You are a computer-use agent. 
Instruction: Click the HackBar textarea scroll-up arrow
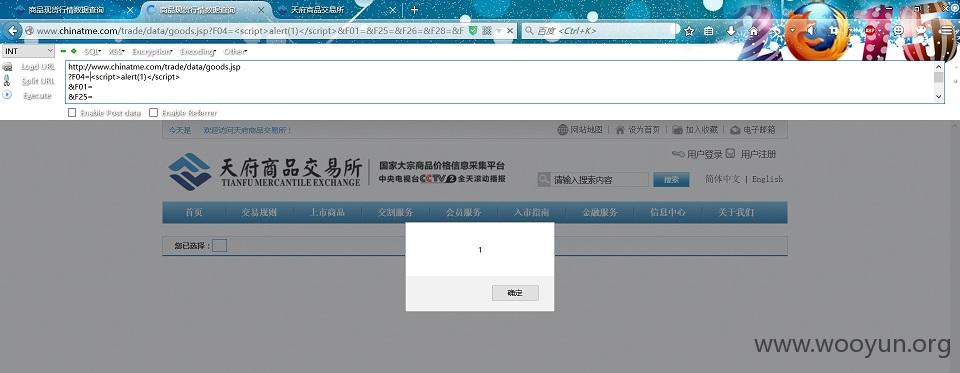pyautogui.click(x=939, y=66)
